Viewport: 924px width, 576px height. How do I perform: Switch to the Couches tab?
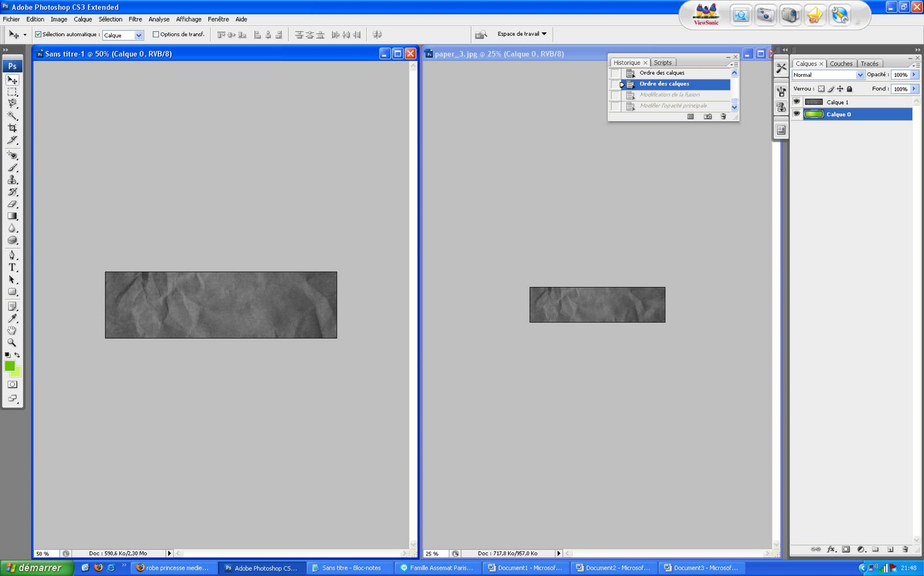click(841, 64)
